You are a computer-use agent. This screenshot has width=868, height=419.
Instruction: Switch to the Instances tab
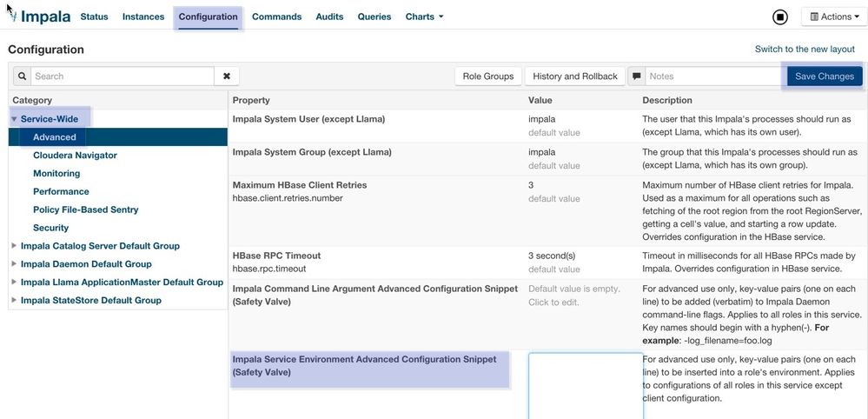142,17
